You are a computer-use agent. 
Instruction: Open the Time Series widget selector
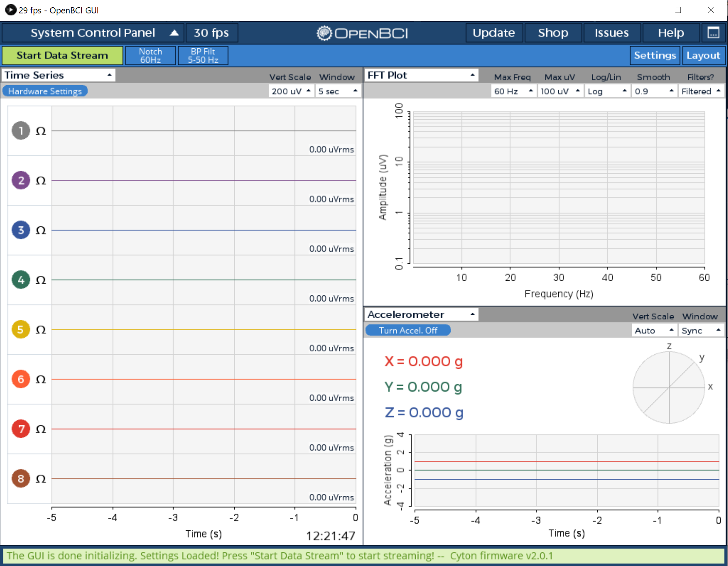(x=58, y=75)
